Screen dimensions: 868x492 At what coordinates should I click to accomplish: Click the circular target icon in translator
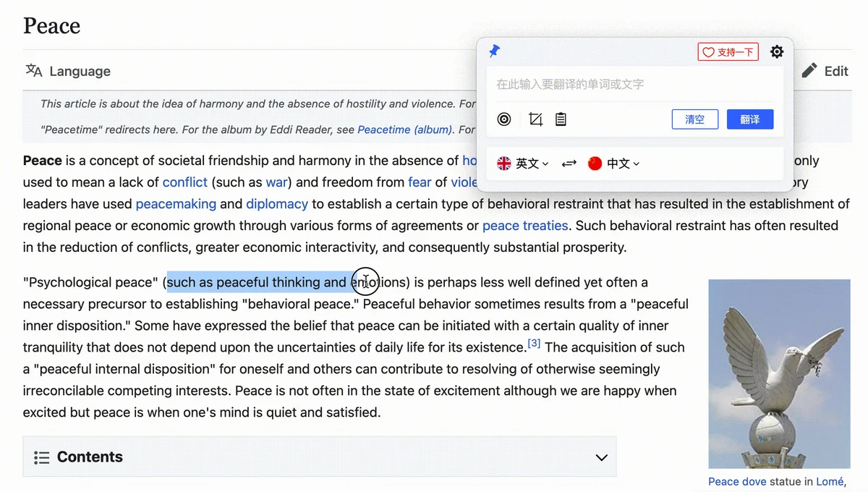point(504,119)
